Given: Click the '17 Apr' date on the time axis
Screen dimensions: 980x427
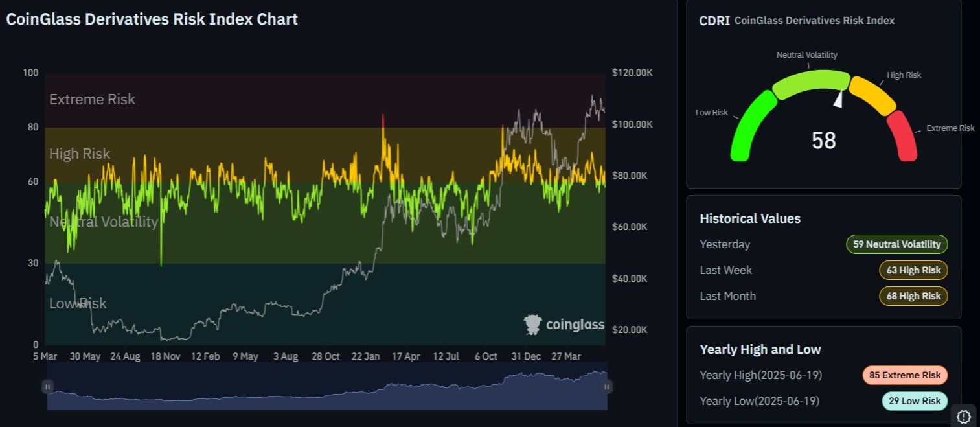Looking at the screenshot, I should point(406,356).
